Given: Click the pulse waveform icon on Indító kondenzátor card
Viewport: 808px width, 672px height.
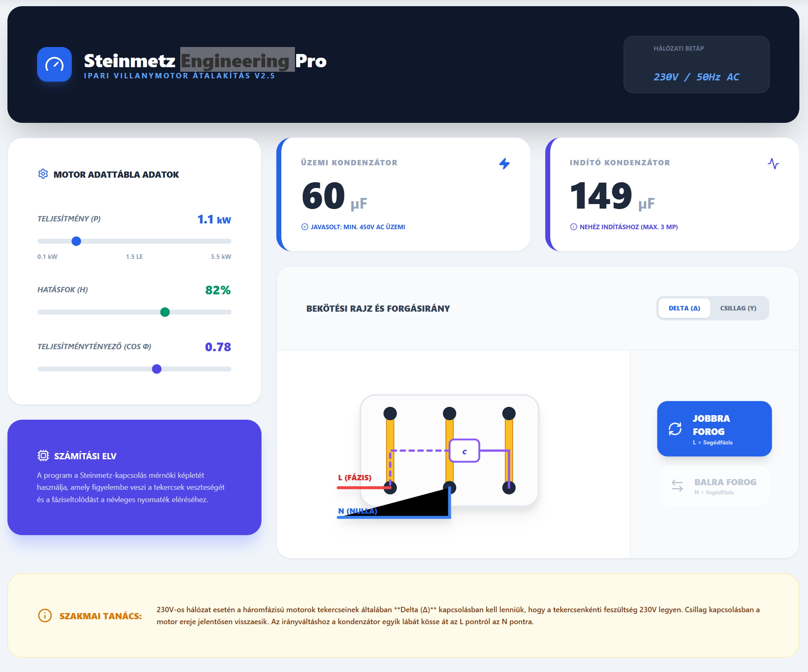Looking at the screenshot, I should click(x=773, y=164).
